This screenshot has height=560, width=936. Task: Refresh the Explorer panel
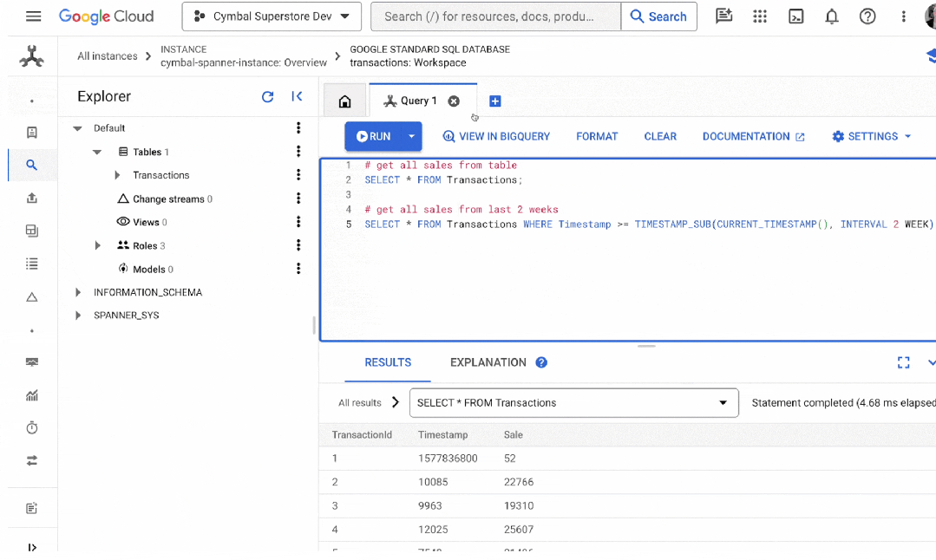[267, 96]
